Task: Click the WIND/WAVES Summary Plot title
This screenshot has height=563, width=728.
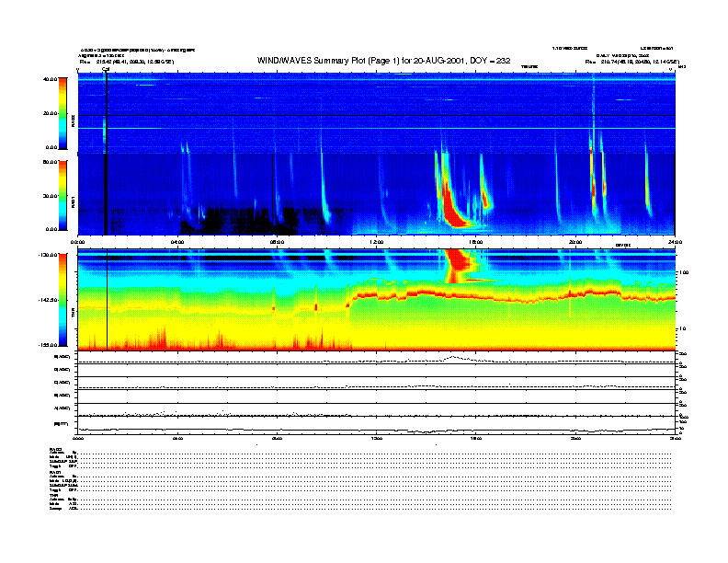Action: click(383, 61)
